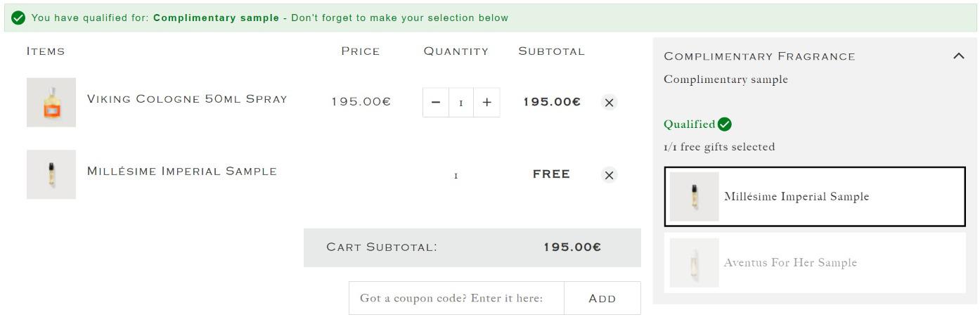Remove Millésime Imperial Sample from cart
Image resolution: width=980 pixels, height=329 pixels.
(610, 175)
